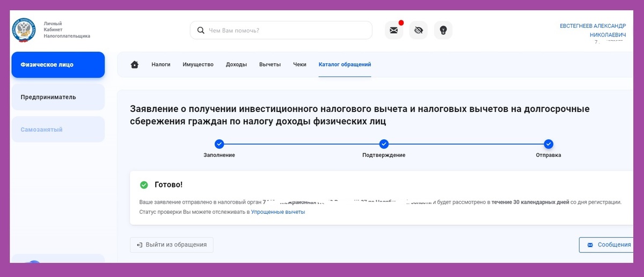The image size is (644, 277).
Task: Click the Отправка step circle
Action: [548, 144]
